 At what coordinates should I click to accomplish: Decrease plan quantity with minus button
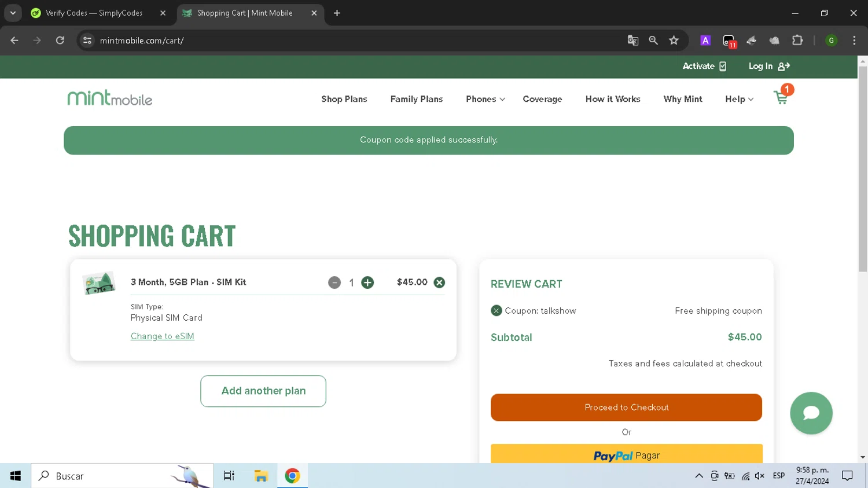pos(334,282)
